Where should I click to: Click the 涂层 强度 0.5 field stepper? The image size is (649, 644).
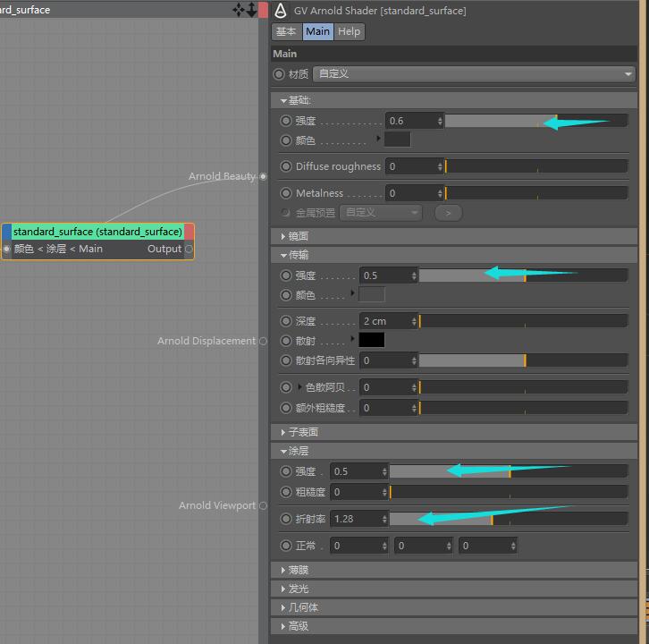[x=384, y=471]
